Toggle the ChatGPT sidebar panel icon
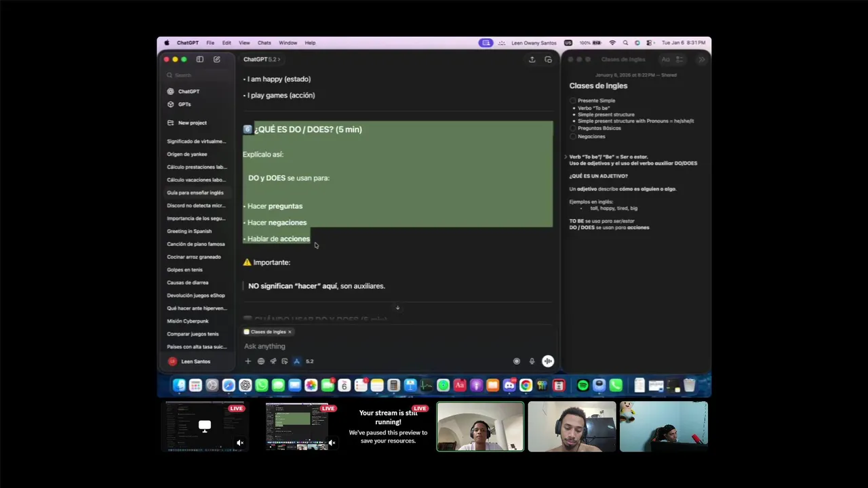 [200, 60]
